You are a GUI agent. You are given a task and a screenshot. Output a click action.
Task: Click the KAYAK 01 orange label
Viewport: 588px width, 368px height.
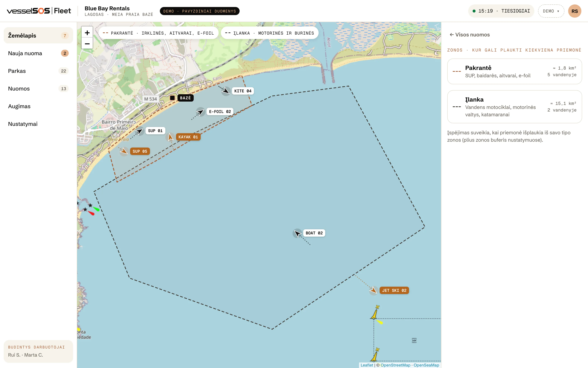[188, 137]
